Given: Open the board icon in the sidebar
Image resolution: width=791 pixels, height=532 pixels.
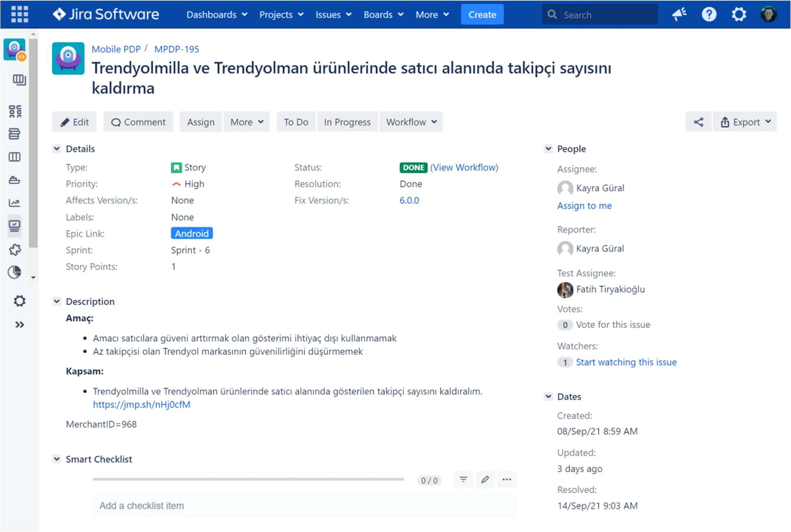Looking at the screenshot, I should 19,80.
